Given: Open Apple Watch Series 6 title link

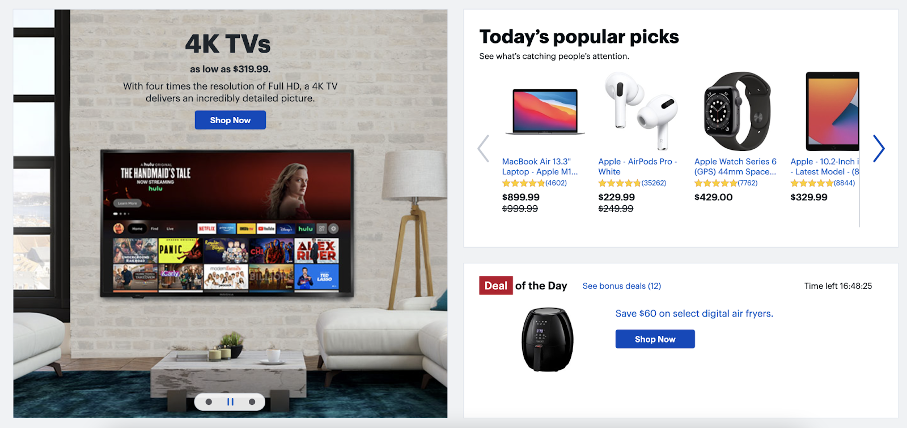Looking at the screenshot, I should (x=735, y=167).
